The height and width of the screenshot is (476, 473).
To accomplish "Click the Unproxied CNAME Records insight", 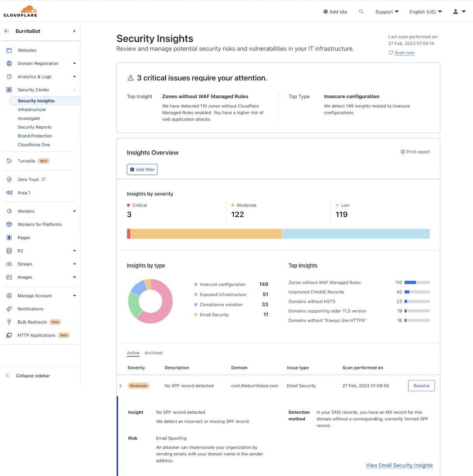I will tap(316, 292).
